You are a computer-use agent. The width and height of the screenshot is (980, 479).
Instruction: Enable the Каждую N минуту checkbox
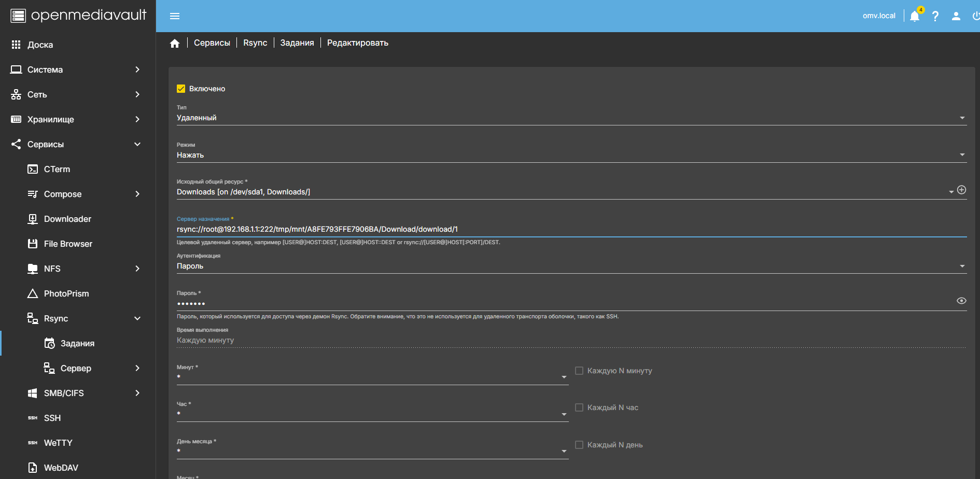(579, 371)
